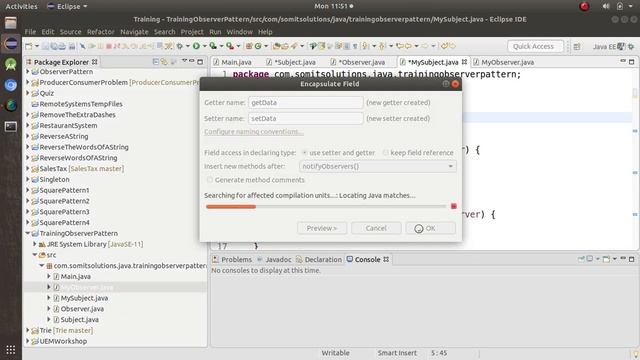Open the Problems tab
Screen dimensions: 640x360
point(232,259)
